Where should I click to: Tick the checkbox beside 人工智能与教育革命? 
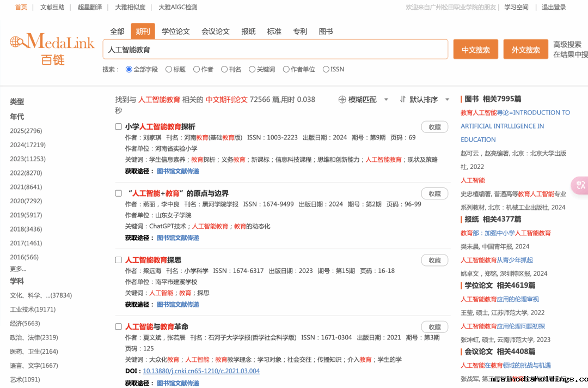(x=118, y=326)
